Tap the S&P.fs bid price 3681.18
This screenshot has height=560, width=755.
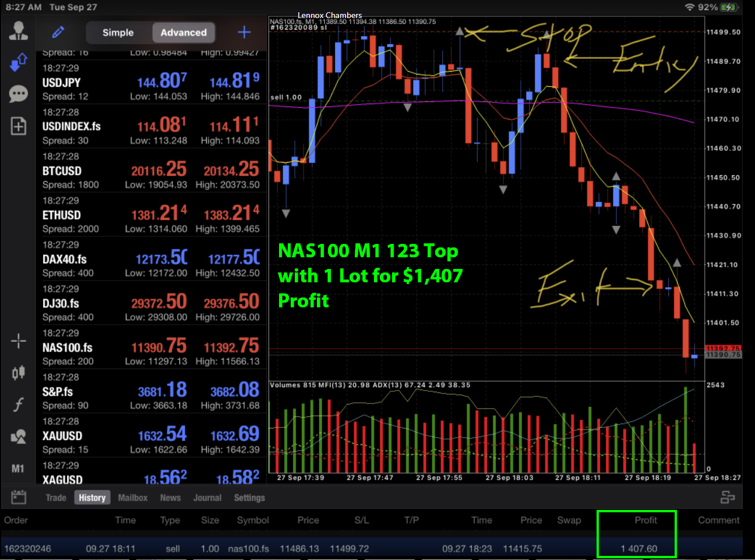[162, 391]
